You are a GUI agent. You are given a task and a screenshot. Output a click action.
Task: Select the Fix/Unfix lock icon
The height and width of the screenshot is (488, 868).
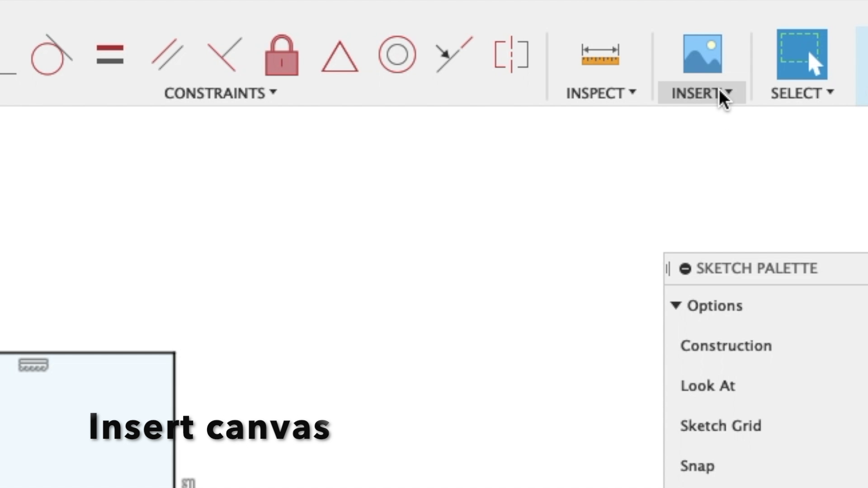tap(281, 56)
